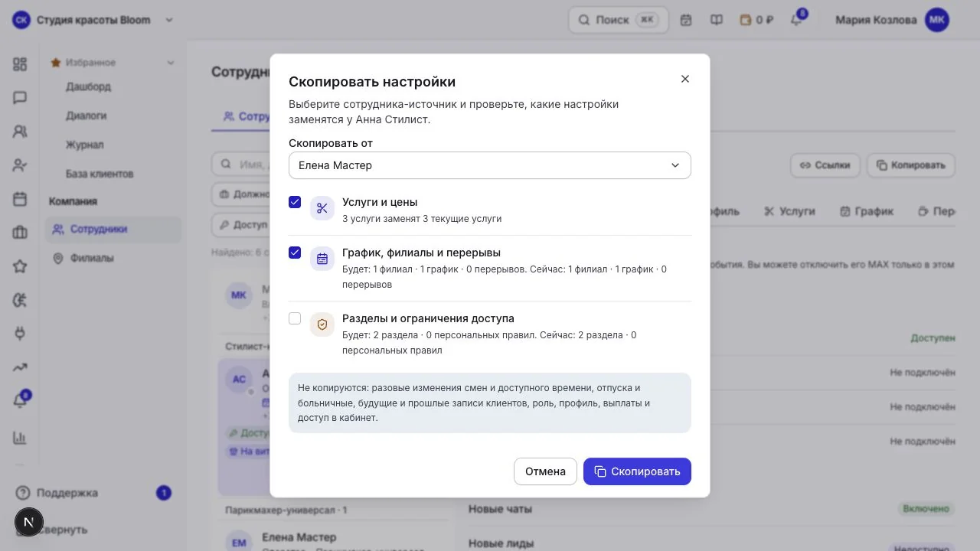Switch to the Услуги tab
Screen dimensions: 980x551
click(789, 211)
